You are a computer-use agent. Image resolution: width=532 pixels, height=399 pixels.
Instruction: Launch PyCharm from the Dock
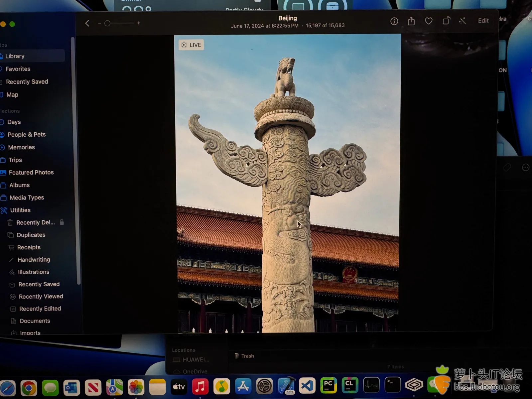(x=329, y=385)
